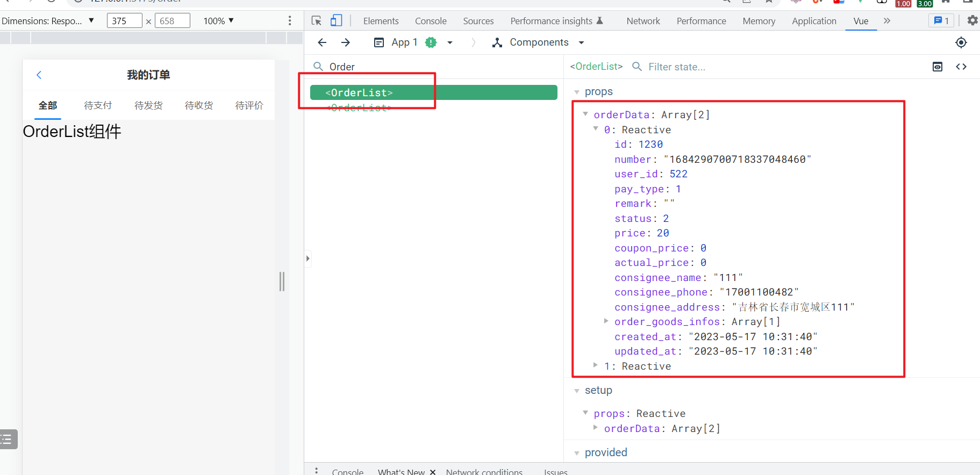Open the App 1 selector
Screen dimensions: 980x475
[x=413, y=42]
